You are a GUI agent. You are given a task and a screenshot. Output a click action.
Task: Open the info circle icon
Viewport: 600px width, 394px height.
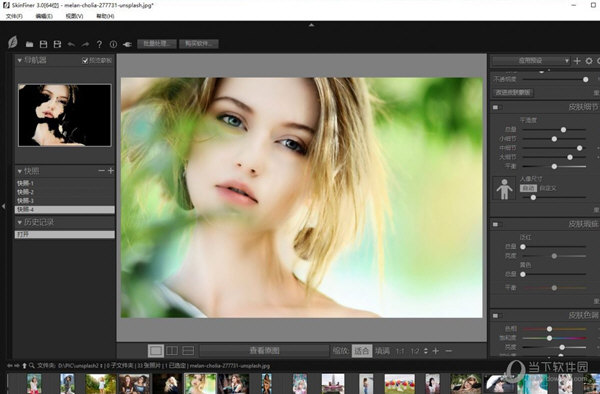(x=113, y=44)
